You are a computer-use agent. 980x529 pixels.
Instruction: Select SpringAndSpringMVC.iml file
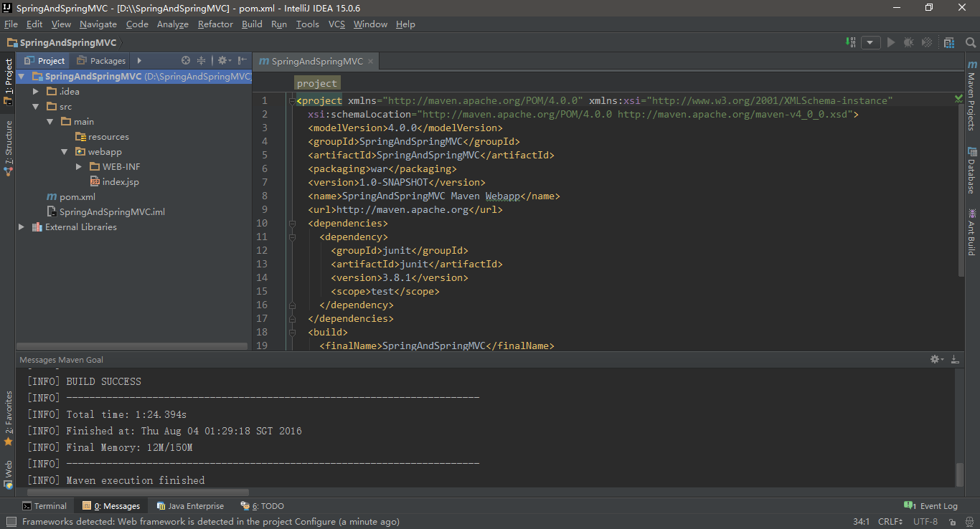[x=106, y=211]
